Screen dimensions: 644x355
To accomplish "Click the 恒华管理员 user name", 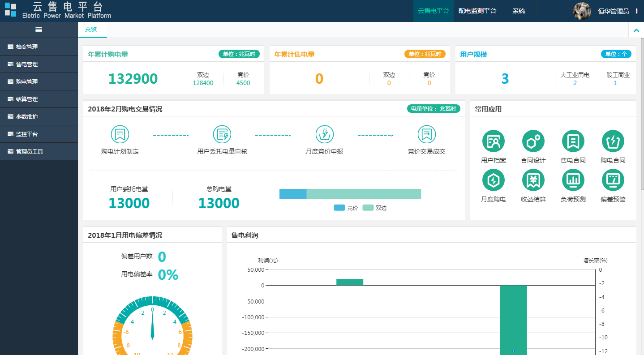I will (x=613, y=11).
